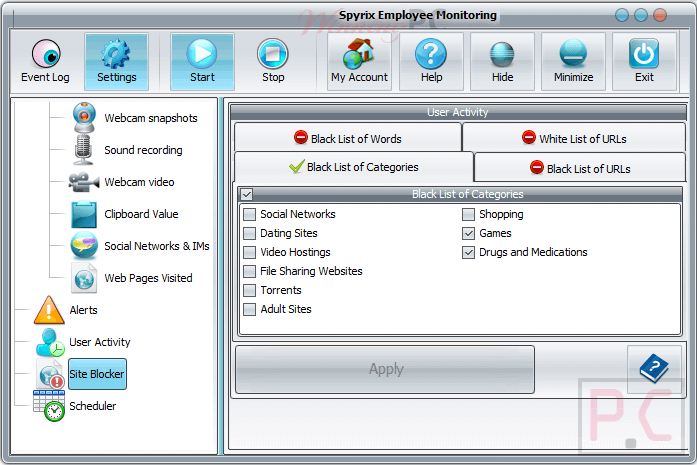Uncheck the Games category checkbox
This screenshot has width=697, height=465.
pyautogui.click(x=469, y=233)
